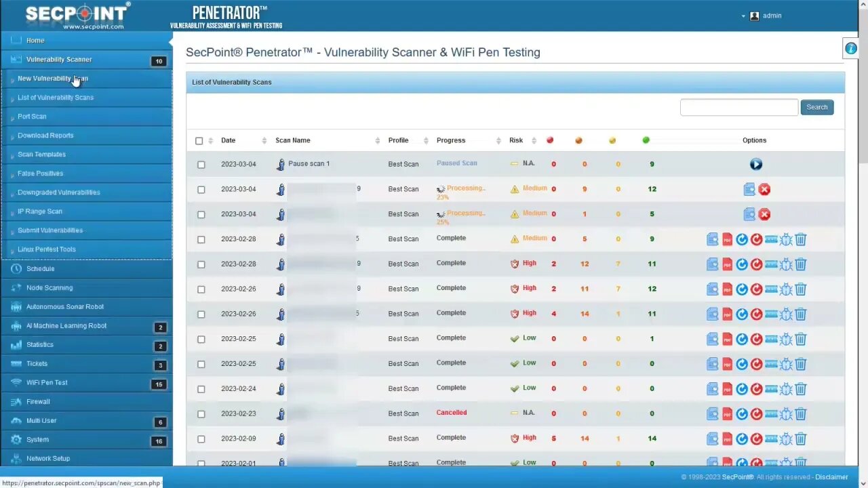Open Schedule in the sidebar
The height and width of the screenshot is (488, 868).
coord(86,269)
